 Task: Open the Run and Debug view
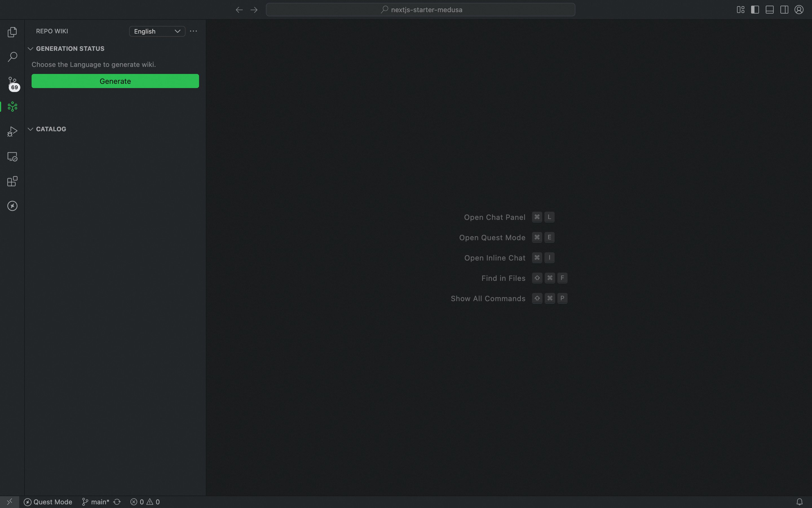point(12,131)
